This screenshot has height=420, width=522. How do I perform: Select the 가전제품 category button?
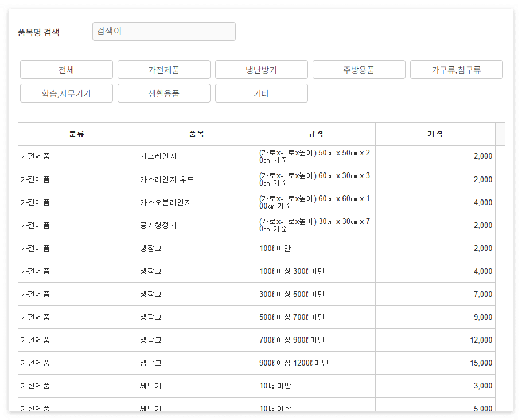(163, 69)
